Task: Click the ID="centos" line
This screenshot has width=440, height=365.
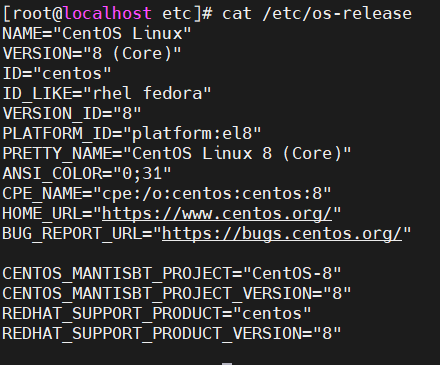Action: [57, 74]
